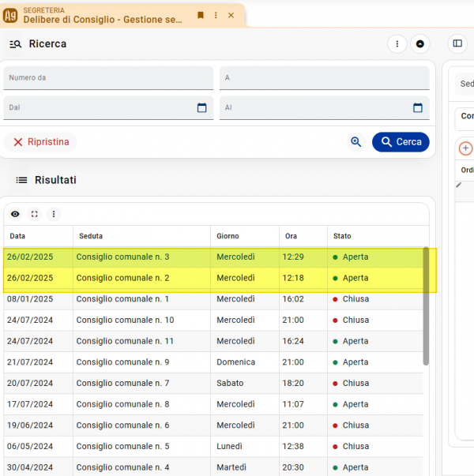This screenshot has width=474, height=476.
Task: Select row Consiglio comunale n. 7
Action: click(x=213, y=384)
